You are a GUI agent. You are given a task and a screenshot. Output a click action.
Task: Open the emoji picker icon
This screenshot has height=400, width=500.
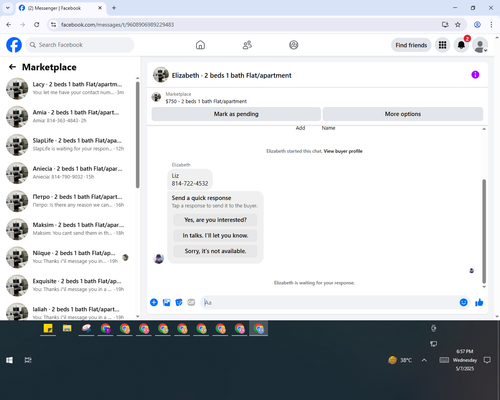tap(463, 302)
